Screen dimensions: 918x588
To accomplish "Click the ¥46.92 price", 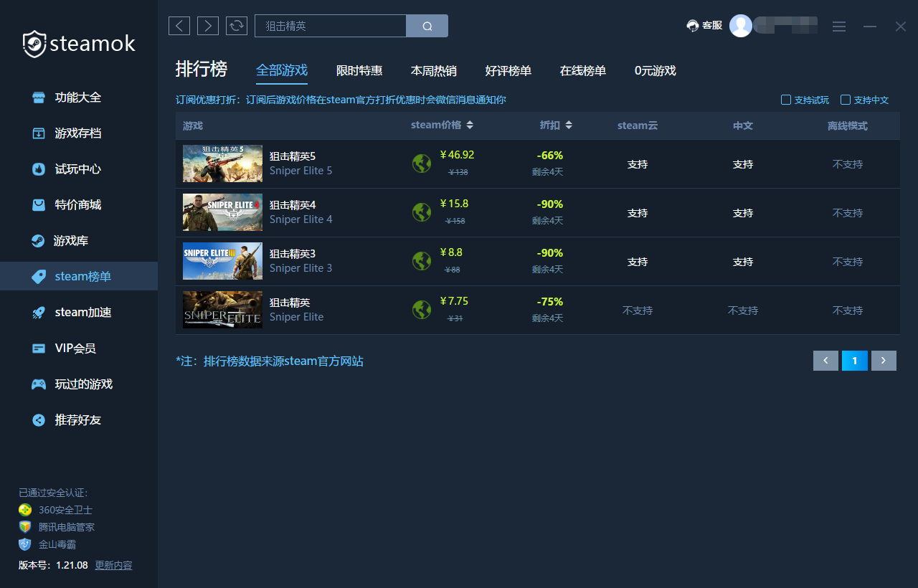I will tap(457, 155).
